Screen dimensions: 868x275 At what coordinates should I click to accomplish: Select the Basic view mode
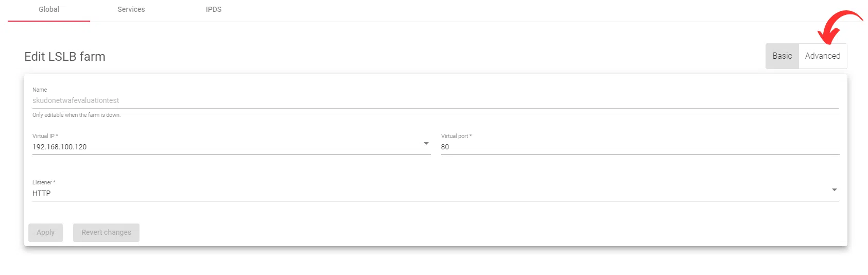pos(782,56)
